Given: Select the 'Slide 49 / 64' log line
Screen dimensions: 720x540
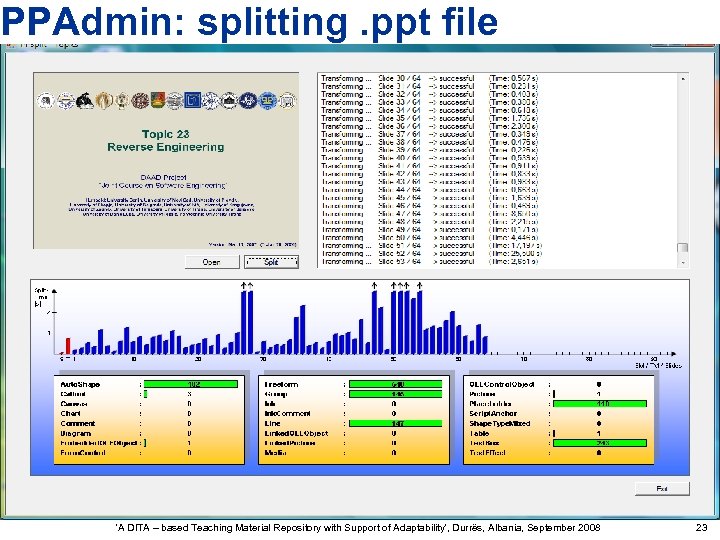Looking at the screenshot, I should coord(429,230).
